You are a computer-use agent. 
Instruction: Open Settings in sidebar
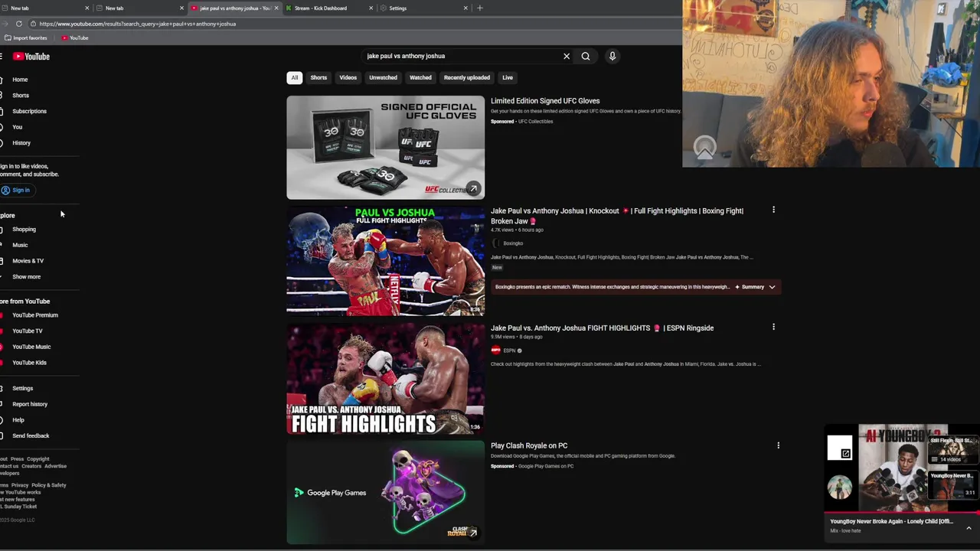22,388
